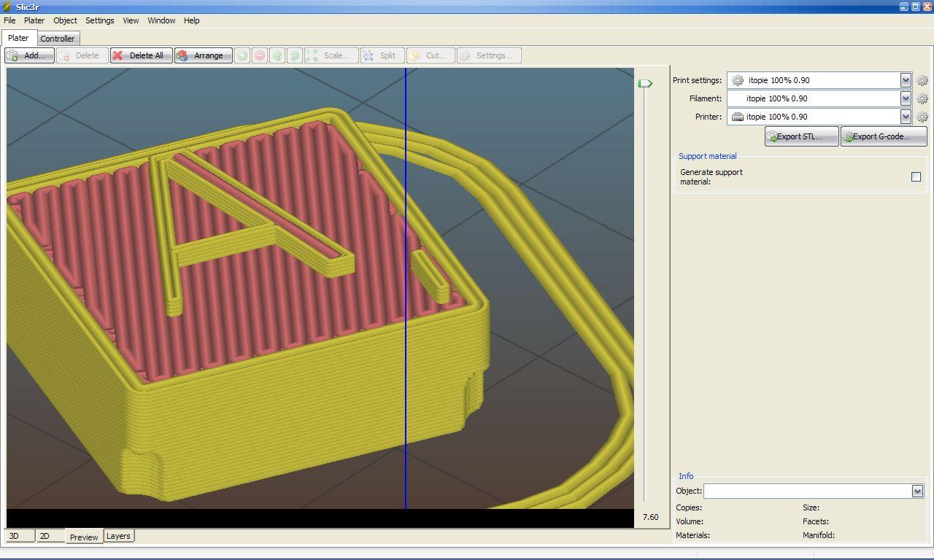Click the green layer height slider handle
934x560 pixels.
coord(645,83)
